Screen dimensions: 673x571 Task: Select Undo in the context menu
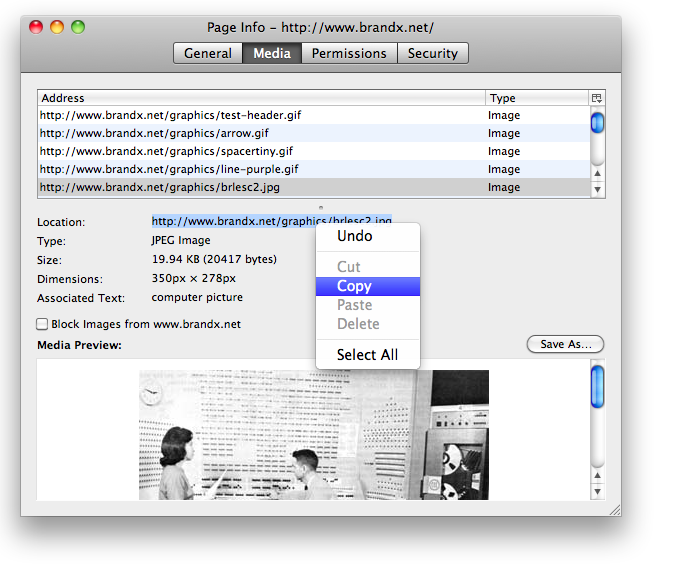click(354, 236)
